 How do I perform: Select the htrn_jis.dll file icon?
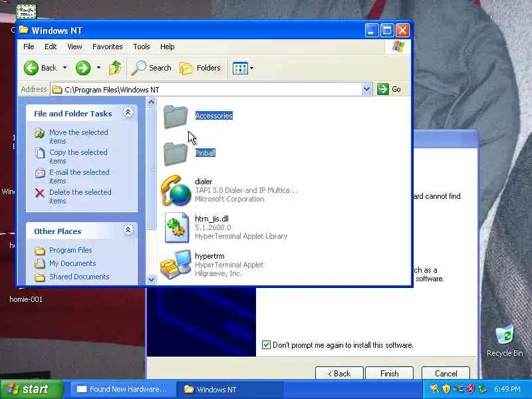[176, 227]
